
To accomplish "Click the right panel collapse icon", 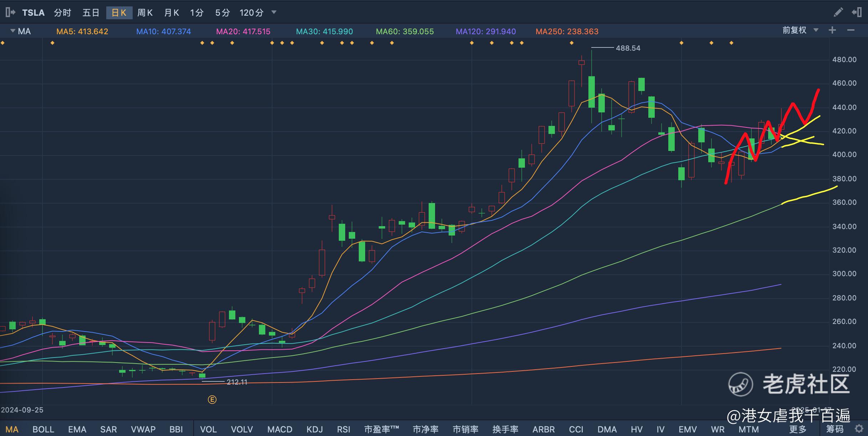I will 857,12.
